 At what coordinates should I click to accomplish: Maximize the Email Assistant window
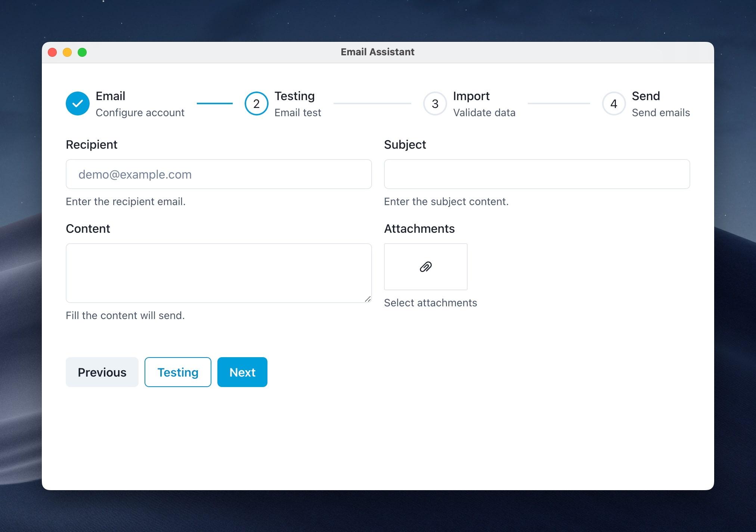pos(82,52)
